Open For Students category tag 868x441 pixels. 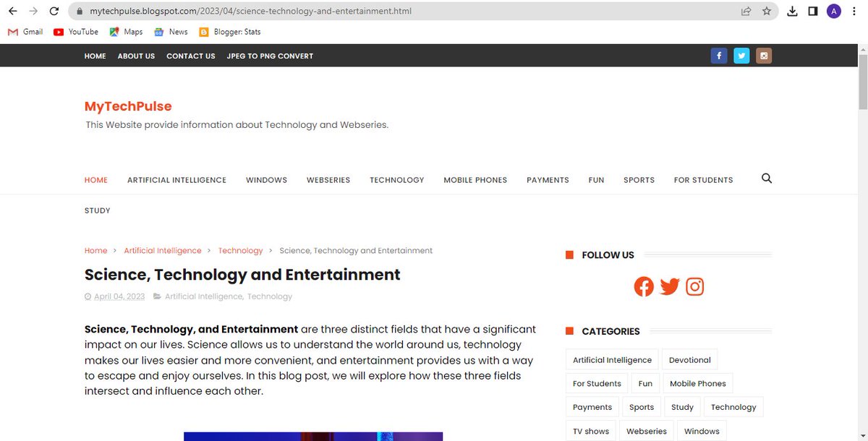click(597, 384)
